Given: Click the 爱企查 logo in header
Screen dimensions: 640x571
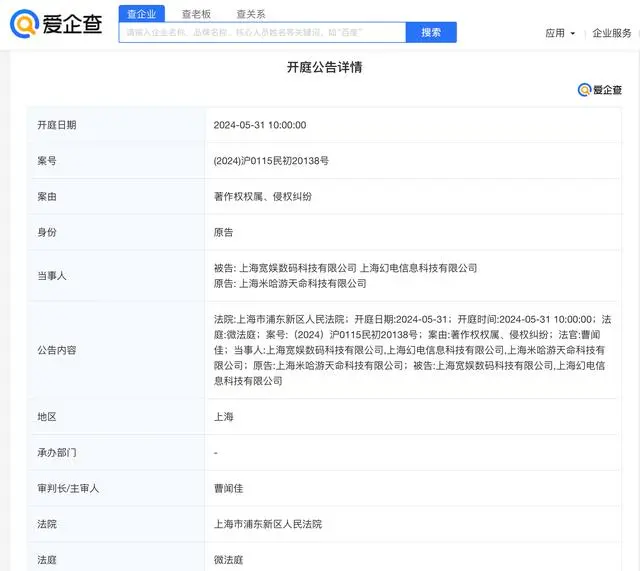Looking at the screenshot, I should (x=56, y=25).
